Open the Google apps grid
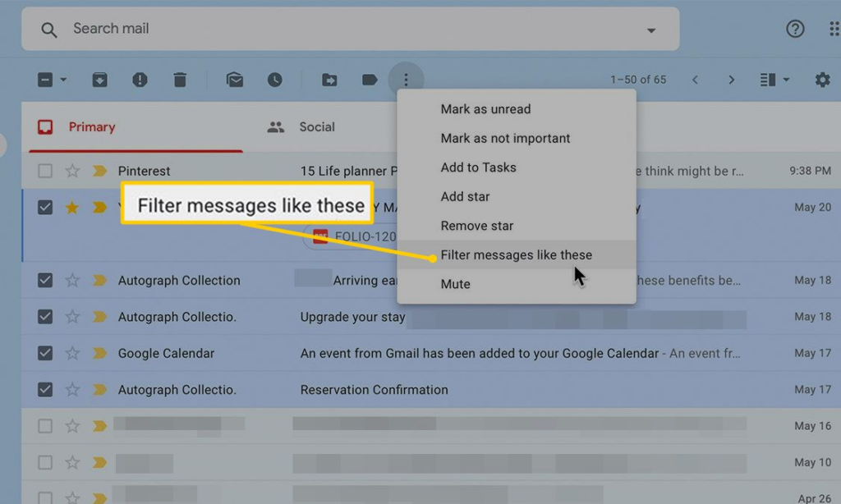Screen dimensions: 841x504 coord(835,28)
